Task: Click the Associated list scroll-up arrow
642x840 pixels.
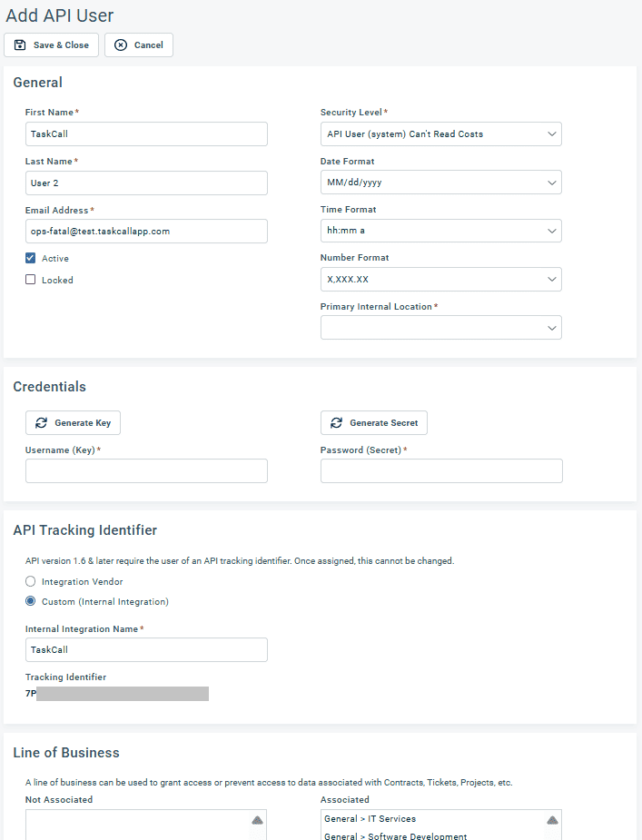Action: point(552,820)
